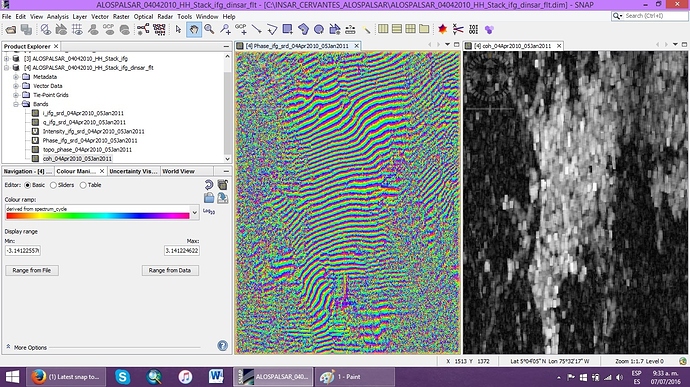Viewport: 690px width, 387px height.
Task: Click the arrow selection tool
Action: [x=178, y=29]
